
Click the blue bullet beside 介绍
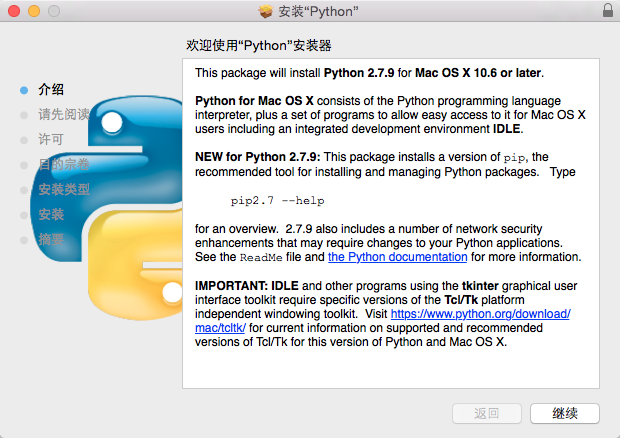click(x=24, y=89)
